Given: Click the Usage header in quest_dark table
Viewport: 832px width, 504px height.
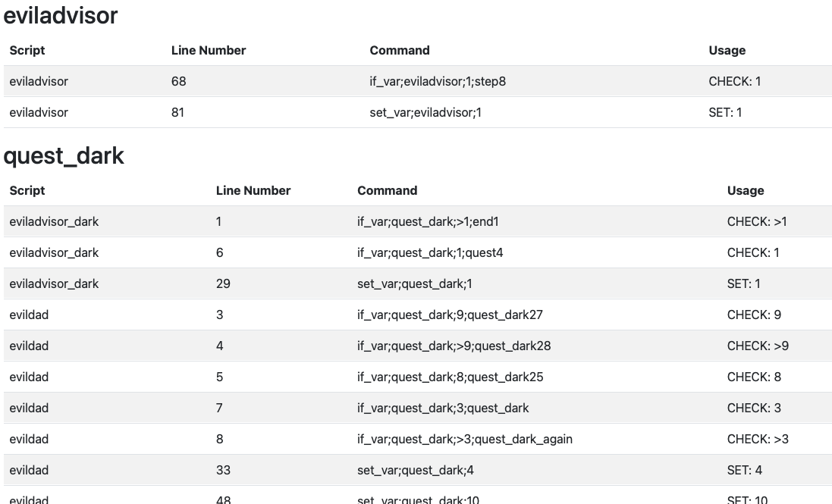Looking at the screenshot, I should [745, 191].
